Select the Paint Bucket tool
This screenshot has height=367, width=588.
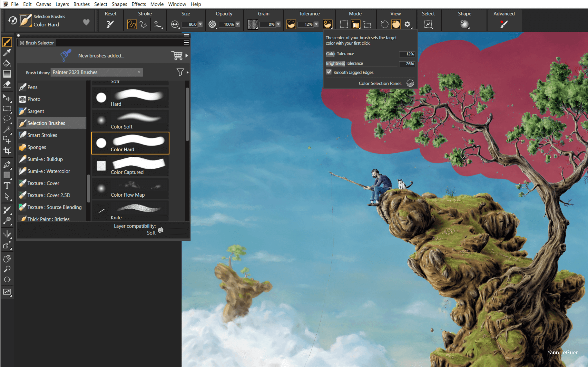point(7,63)
